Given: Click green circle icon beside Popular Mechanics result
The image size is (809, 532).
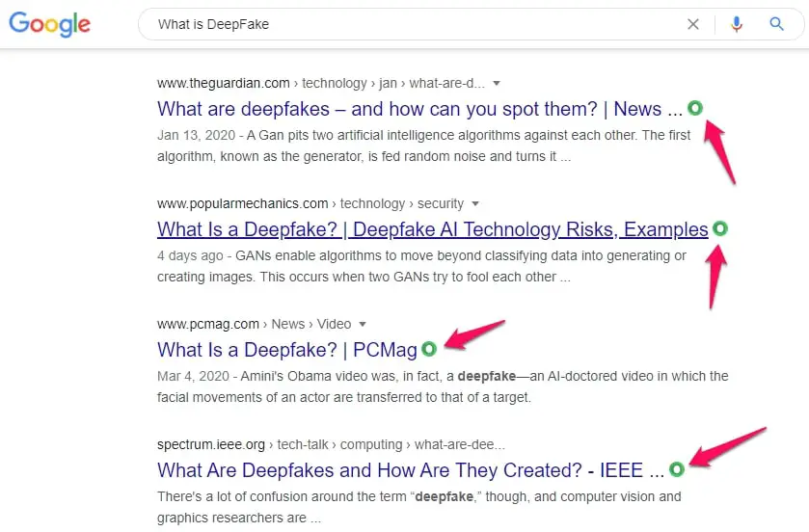Looking at the screenshot, I should pos(719,228).
